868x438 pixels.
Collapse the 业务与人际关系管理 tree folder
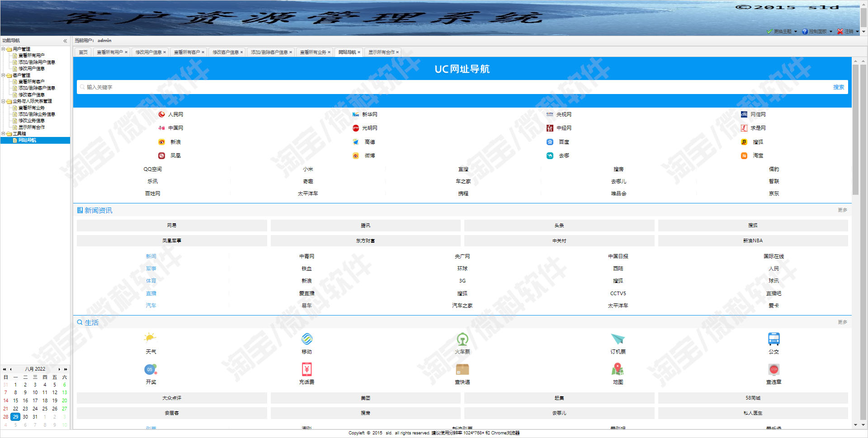click(x=3, y=101)
